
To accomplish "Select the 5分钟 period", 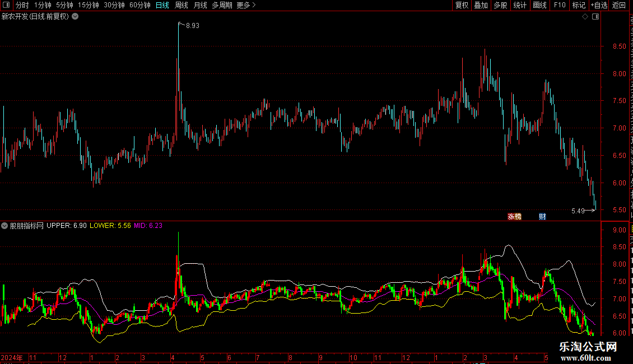I will 64,5.
